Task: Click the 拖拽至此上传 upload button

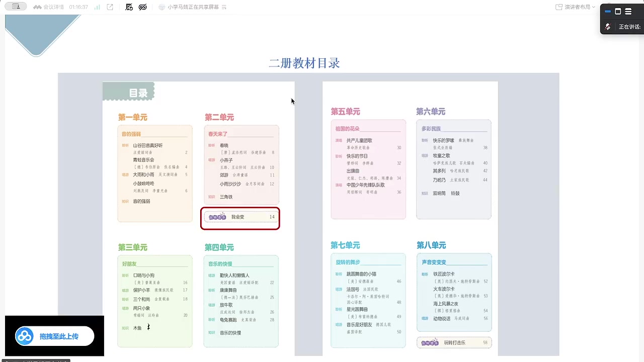Action: 54,336
